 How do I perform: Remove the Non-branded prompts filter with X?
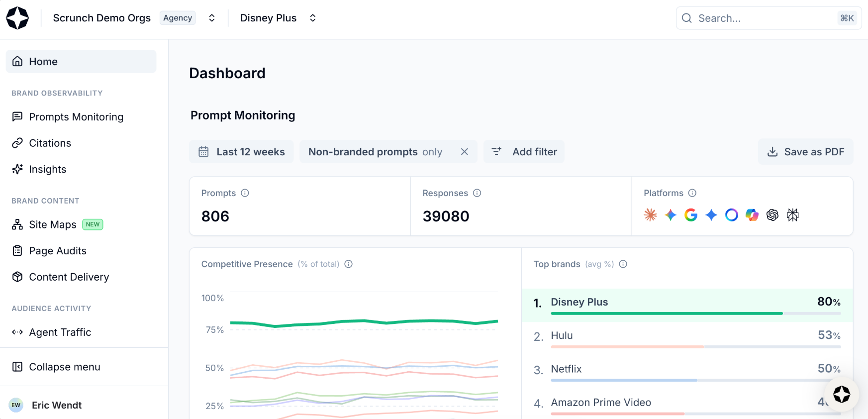pos(465,152)
